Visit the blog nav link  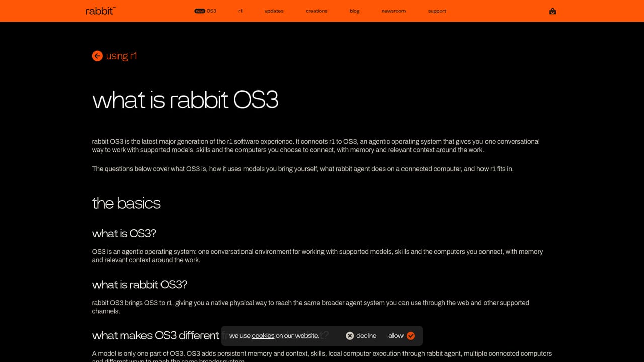tap(355, 11)
